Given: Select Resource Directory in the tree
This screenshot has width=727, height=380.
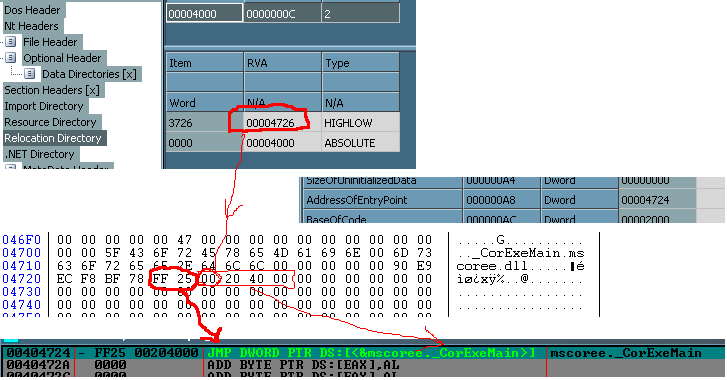Looking at the screenshot, I should (x=50, y=122).
